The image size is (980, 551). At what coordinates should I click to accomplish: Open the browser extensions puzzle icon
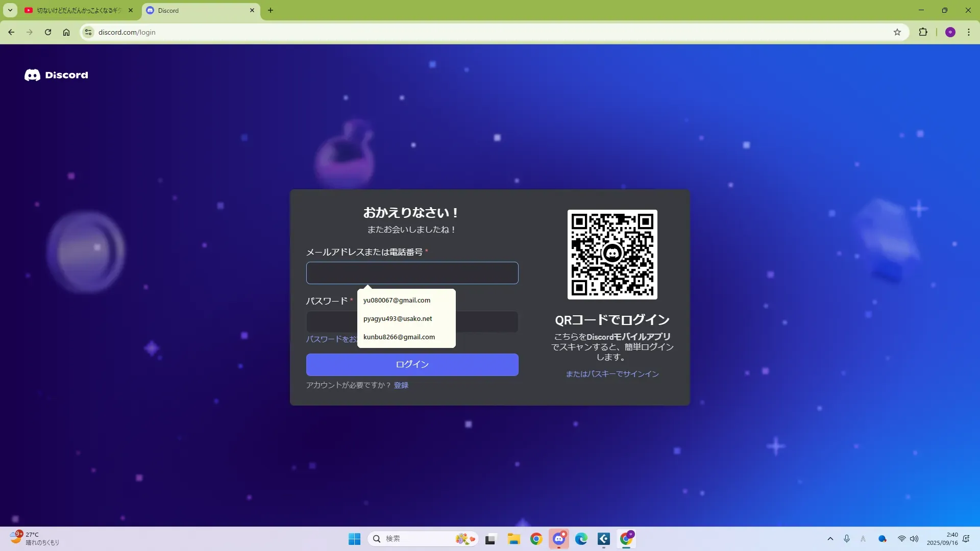point(923,32)
